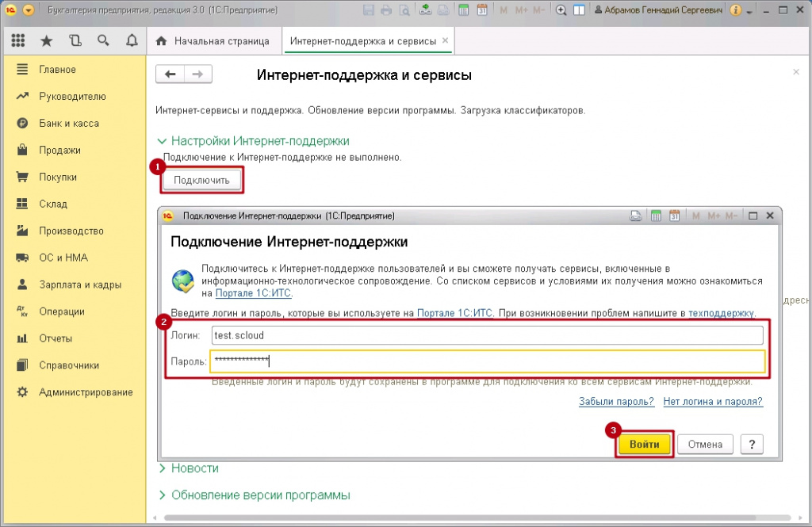
Task: Open Calendar icon in dialog title bar
Action: (x=674, y=216)
